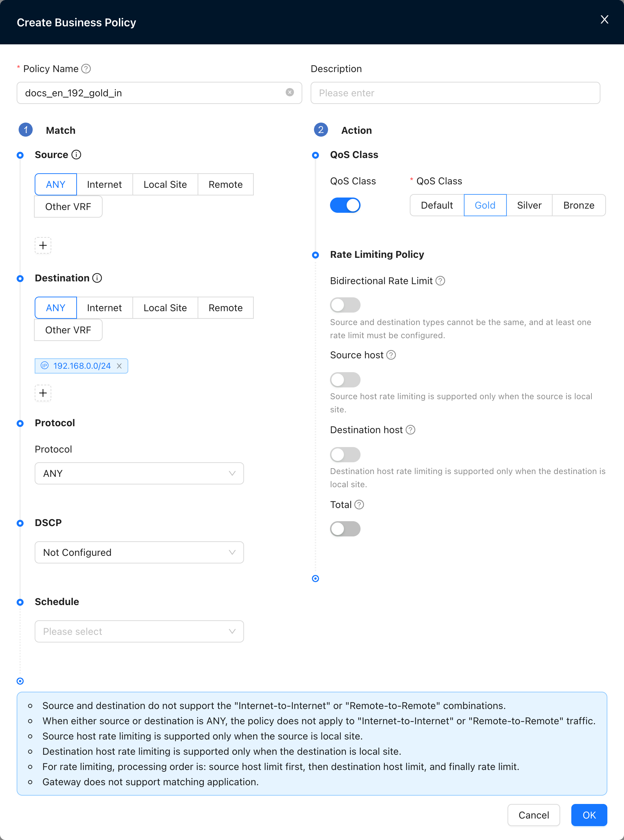Image resolution: width=624 pixels, height=840 pixels.
Task: Select Silver QoS class option
Action: point(529,205)
